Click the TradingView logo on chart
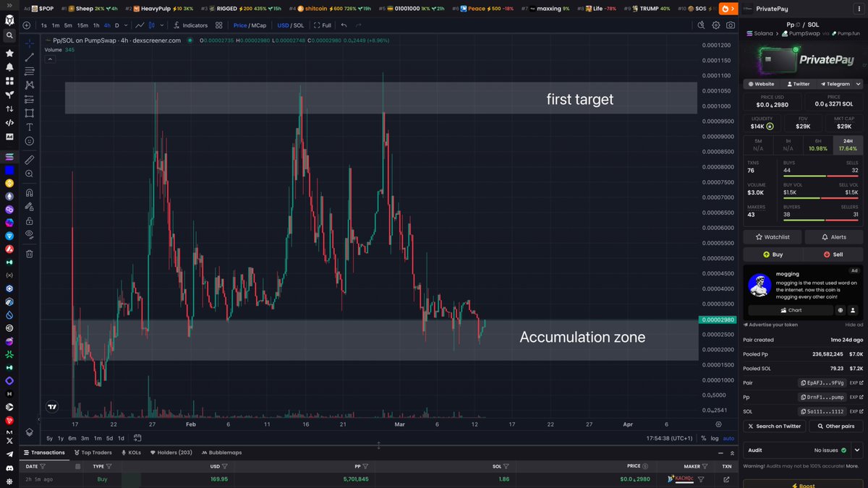This screenshot has height=488, width=868. (x=52, y=407)
